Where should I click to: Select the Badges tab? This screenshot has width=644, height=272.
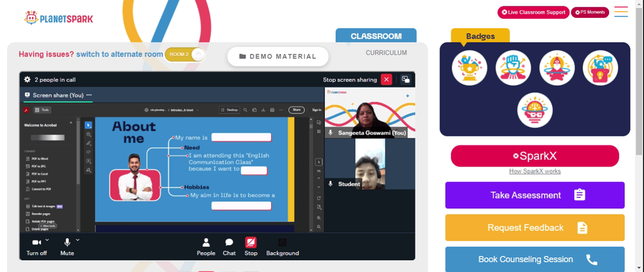(x=480, y=36)
